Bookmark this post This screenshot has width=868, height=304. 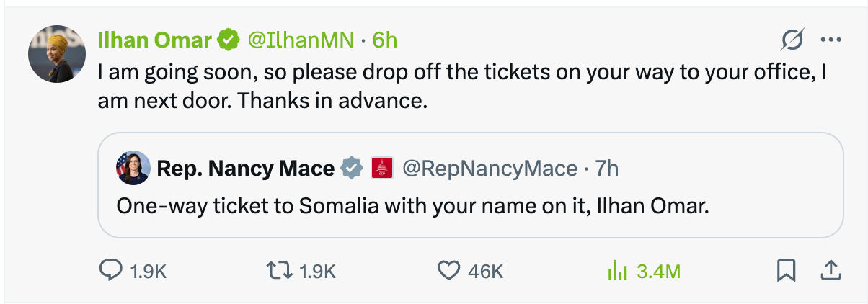click(x=785, y=271)
